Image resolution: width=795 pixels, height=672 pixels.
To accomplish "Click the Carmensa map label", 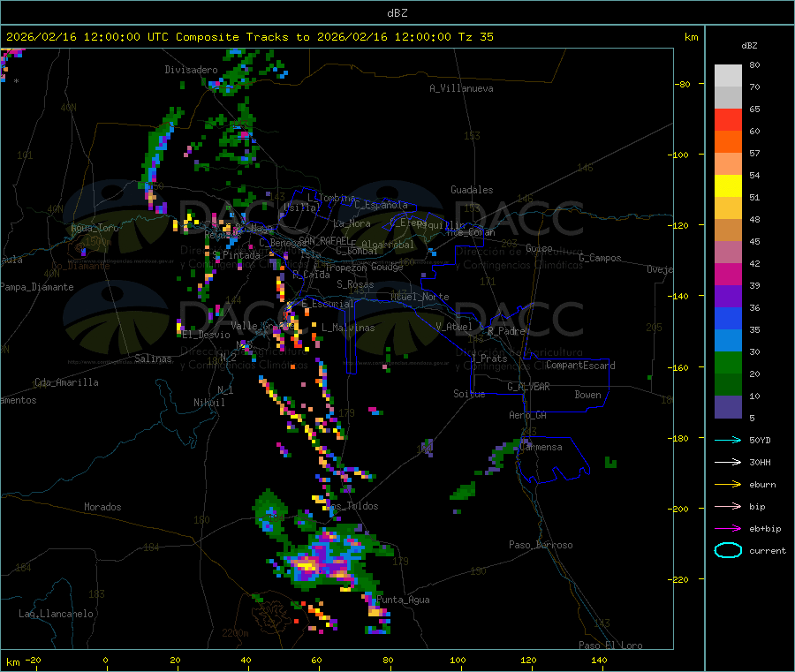I will [x=541, y=447].
